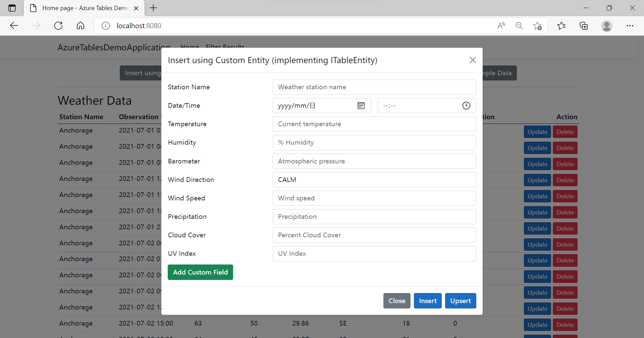
Task: Open the time picker clock icon
Action: click(466, 106)
